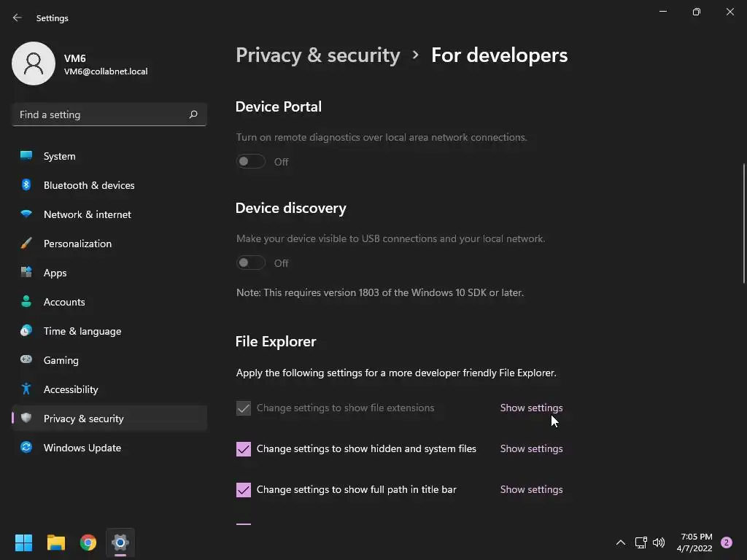Screen dimensions: 747x560
Task: Click the Gaming controller icon
Action: 26,360
